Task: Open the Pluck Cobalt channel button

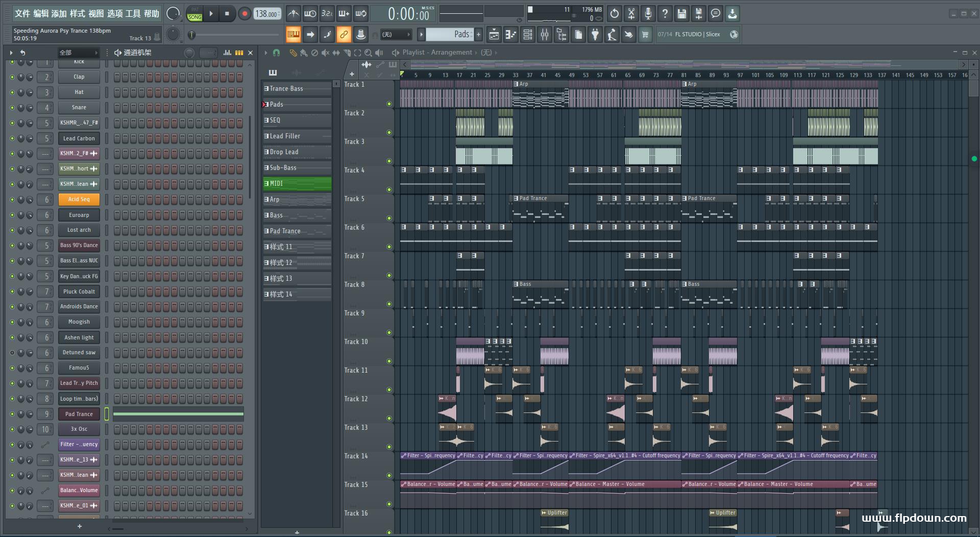Action: point(79,291)
